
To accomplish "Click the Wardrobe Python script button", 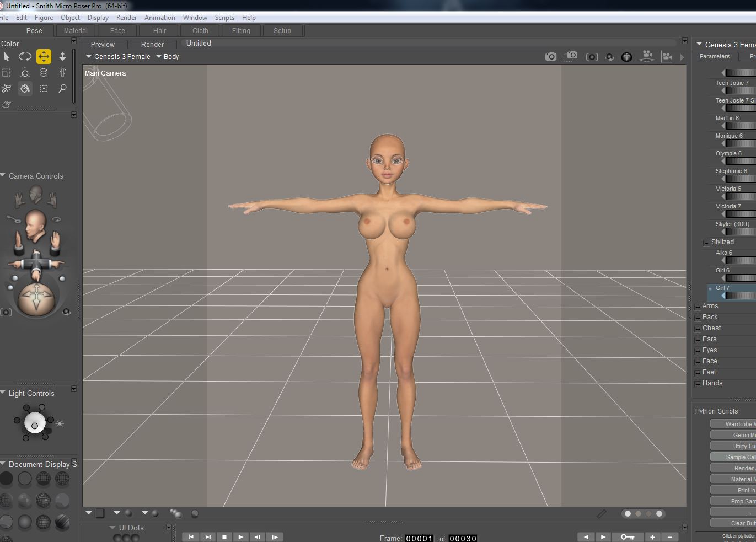I will tap(733, 424).
